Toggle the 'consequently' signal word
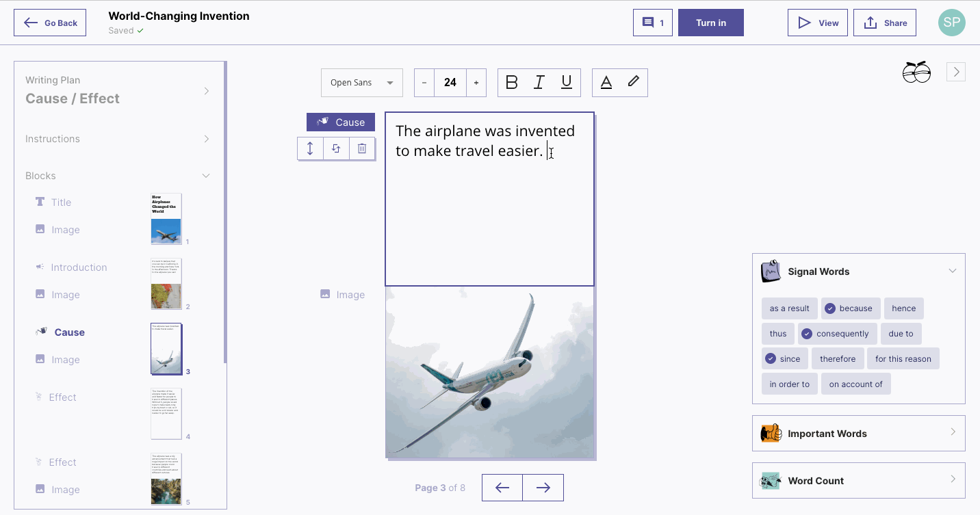Viewport: 980px width, 515px height. click(x=835, y=334)
